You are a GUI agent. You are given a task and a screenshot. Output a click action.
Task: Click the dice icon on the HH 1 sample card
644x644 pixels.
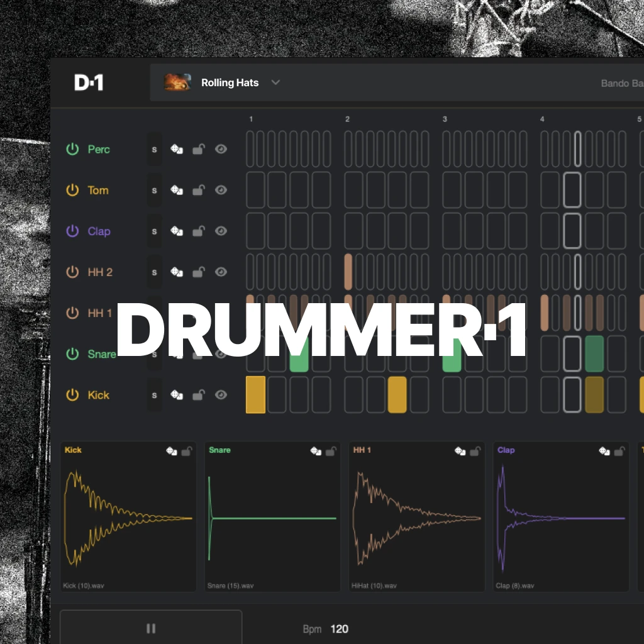(458, 450)
